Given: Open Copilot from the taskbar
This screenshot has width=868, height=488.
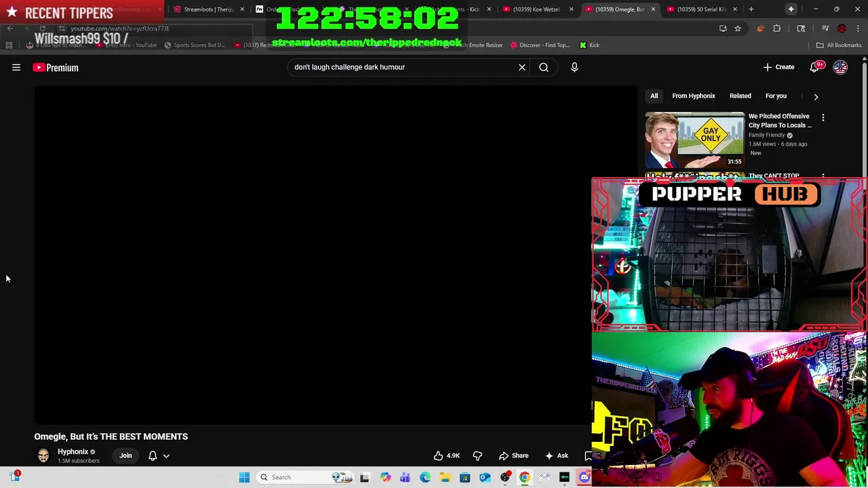Looking at the screenshot, I should coord(385,477).
